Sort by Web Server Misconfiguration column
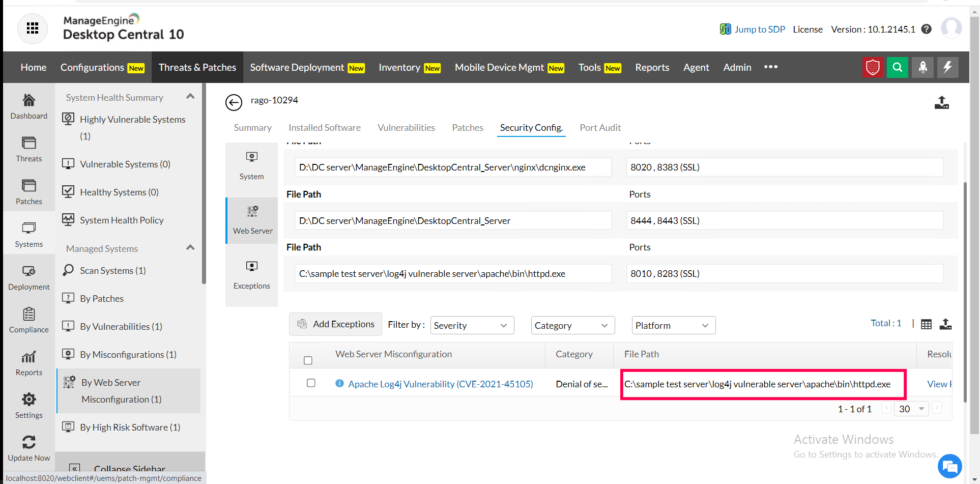980x484 pixels. point(393,354)
